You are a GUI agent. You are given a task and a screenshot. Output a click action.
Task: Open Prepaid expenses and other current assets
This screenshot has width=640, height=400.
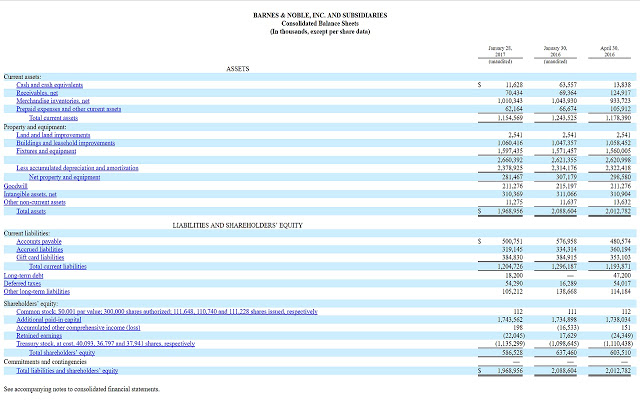click(69, 109)
